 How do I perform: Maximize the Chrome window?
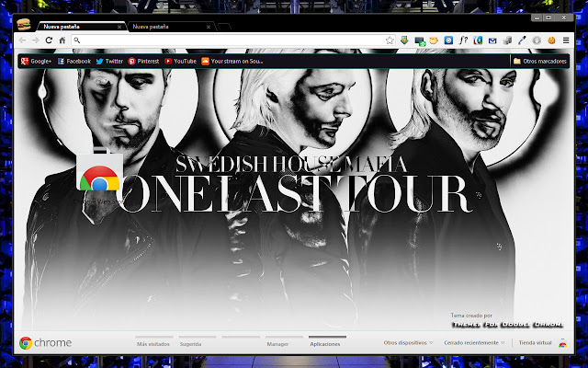(548, 17)
